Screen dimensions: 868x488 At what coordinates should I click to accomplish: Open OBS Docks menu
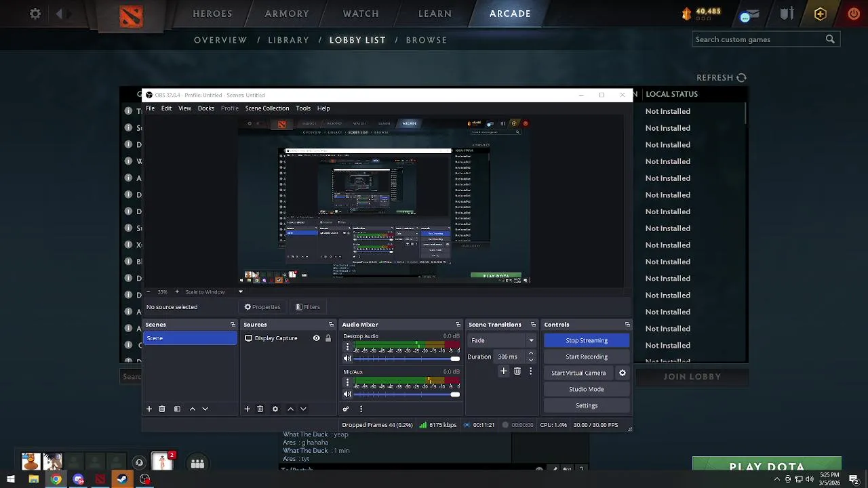pos(205,108)
